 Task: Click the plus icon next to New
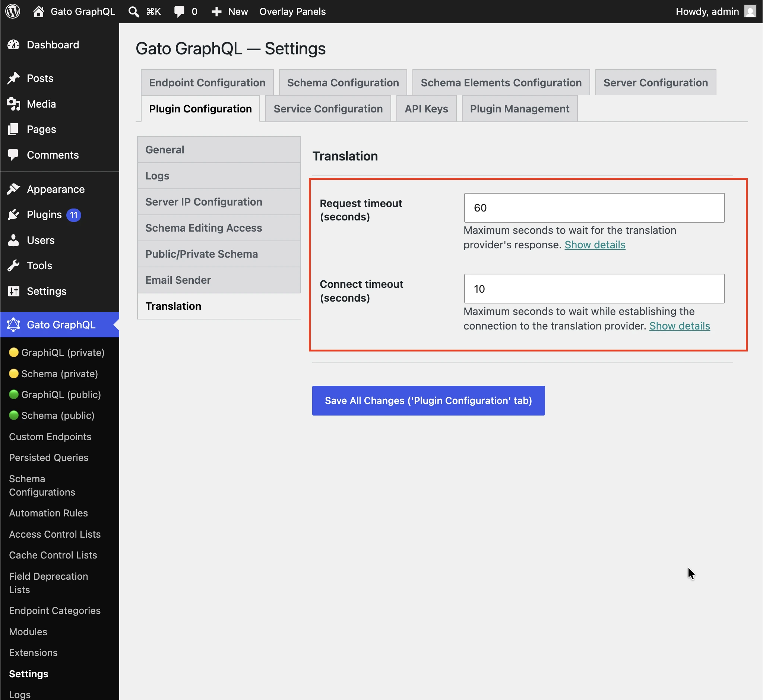tap(216, 12)
